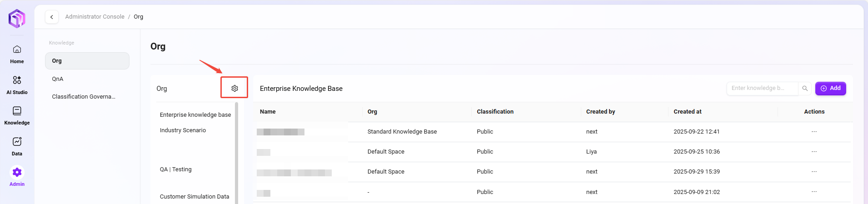Open actions menu for 2025-09-22 row
The image size is (868, 204).
814,132
